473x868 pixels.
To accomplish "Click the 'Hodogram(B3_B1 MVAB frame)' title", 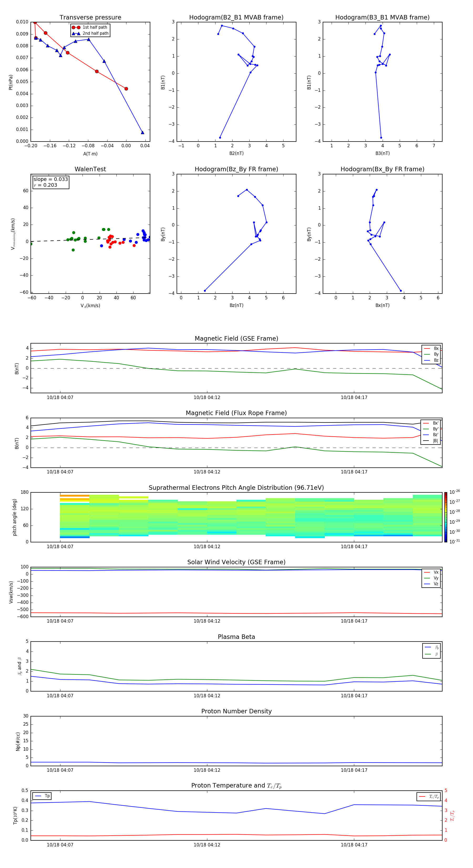I will (382, 17).
